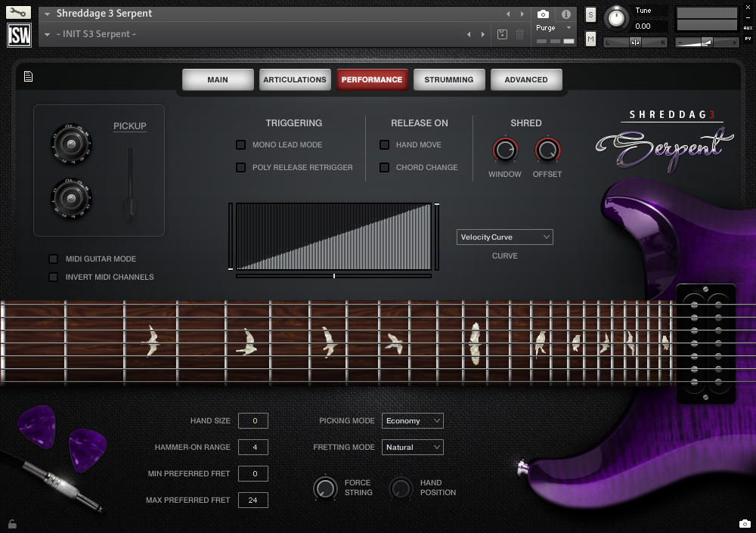The height and width of the screenshot is (533, 756).
Task: Open the Fretting Mode dropdown showing Natural
Action: click(412, 447)
